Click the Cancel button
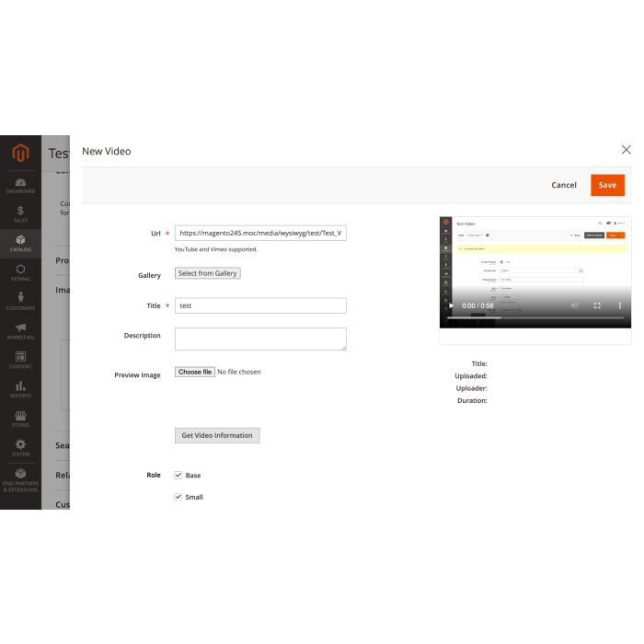 [564, 185]
